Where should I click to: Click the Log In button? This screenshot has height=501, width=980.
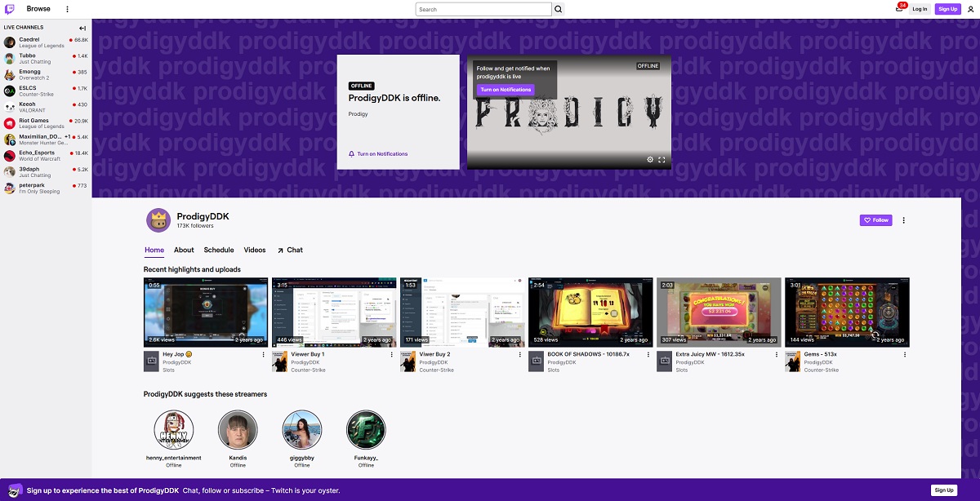[x=920, y=9]
